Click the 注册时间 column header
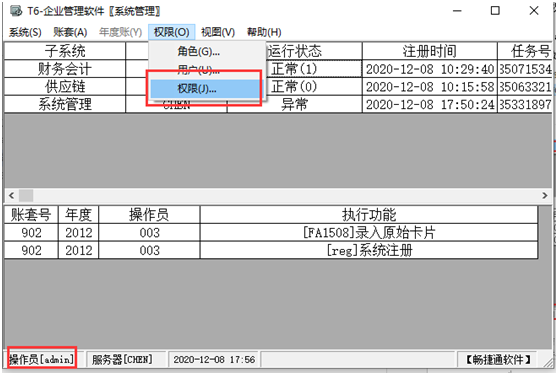Viewport: 558px width, 375px height. click(x=430, y=51)
